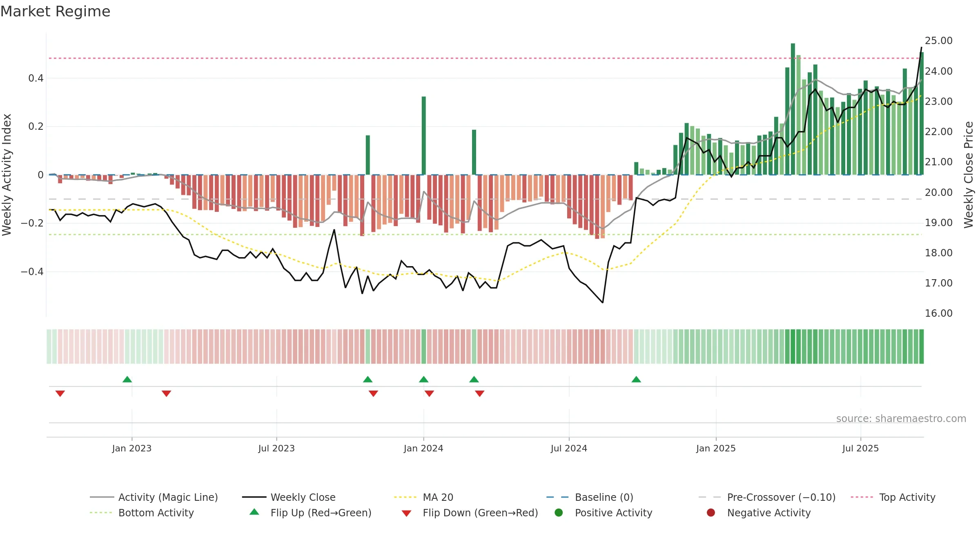Click the 25.00 price axis label

click(x=939, y=41)
